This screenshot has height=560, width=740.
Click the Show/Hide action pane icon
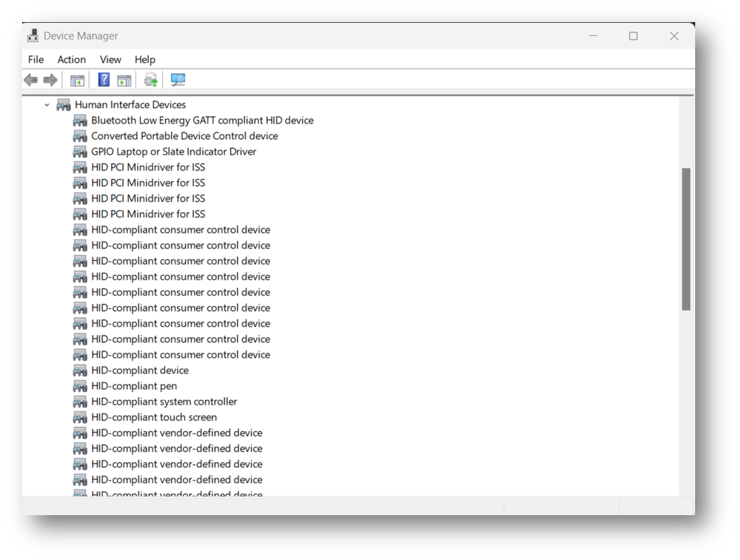(x=125, y=79)
